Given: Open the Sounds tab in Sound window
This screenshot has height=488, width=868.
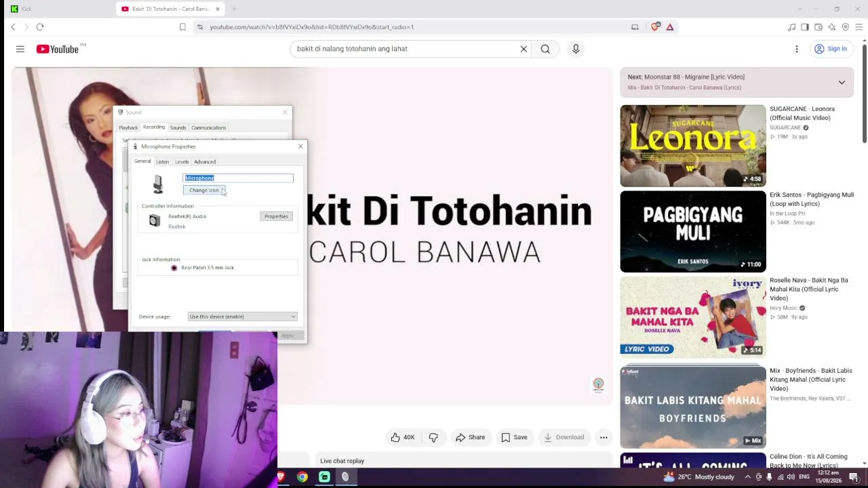Looking at the screenshot, I should (x=178, y=127).
